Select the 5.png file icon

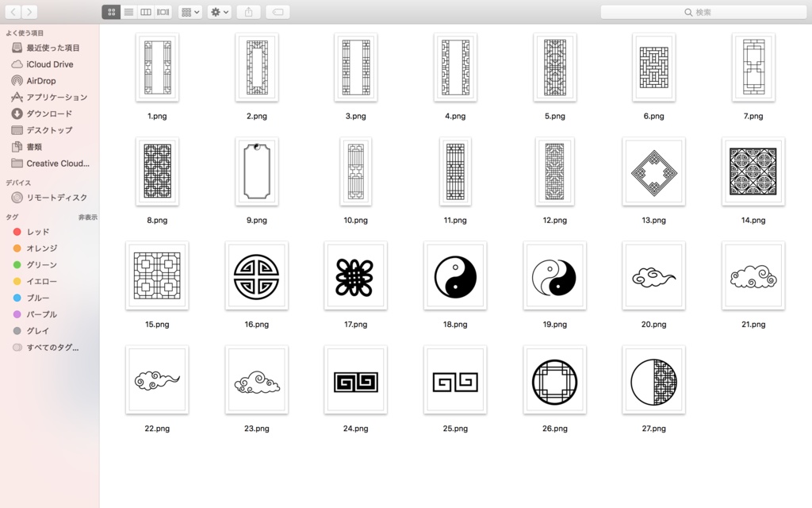(554, 67)
